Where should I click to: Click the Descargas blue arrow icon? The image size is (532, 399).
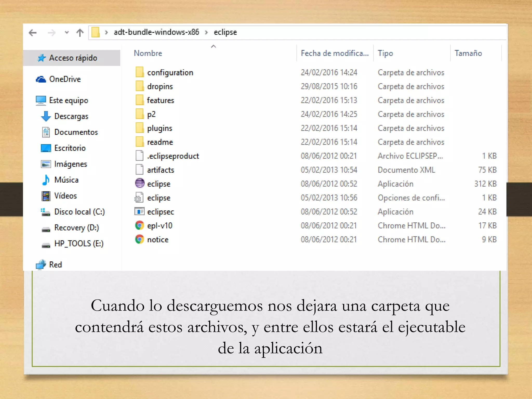(x=46, y=116)
